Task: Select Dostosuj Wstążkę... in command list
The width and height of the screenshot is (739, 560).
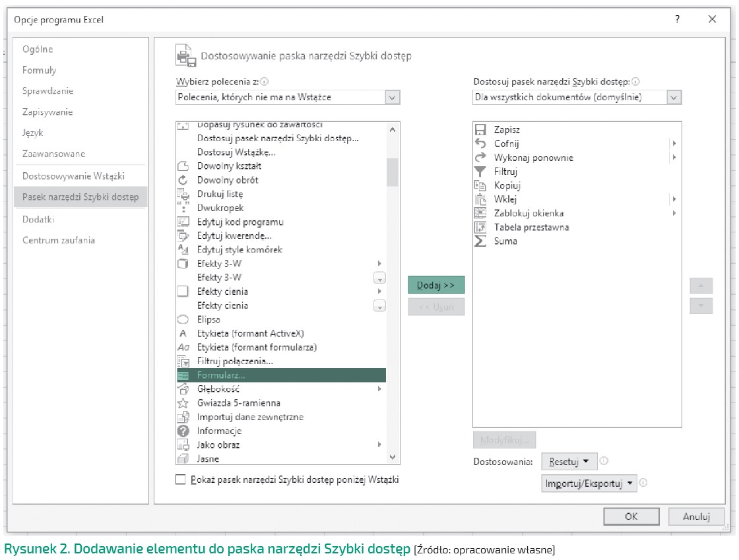Action: tap(236, 152)
